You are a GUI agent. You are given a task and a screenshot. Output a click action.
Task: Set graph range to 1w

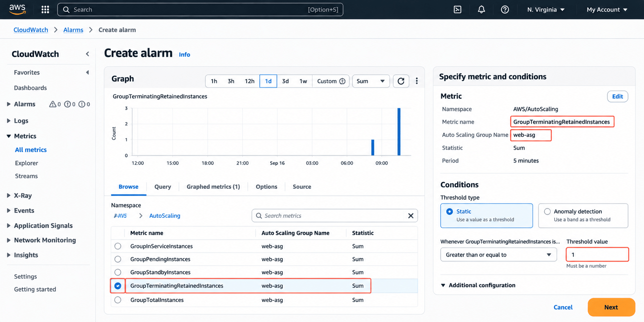[x=303, y=81]
